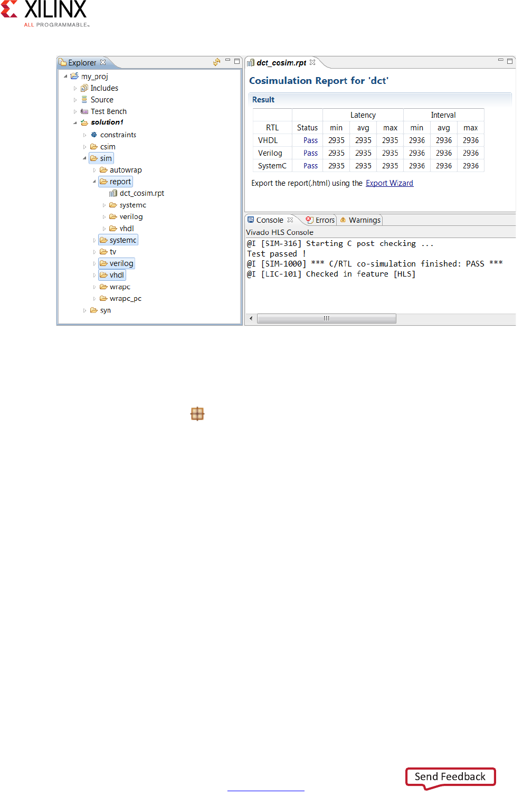Click the orange grid icon below the window
532x797 pixels.
197,414
